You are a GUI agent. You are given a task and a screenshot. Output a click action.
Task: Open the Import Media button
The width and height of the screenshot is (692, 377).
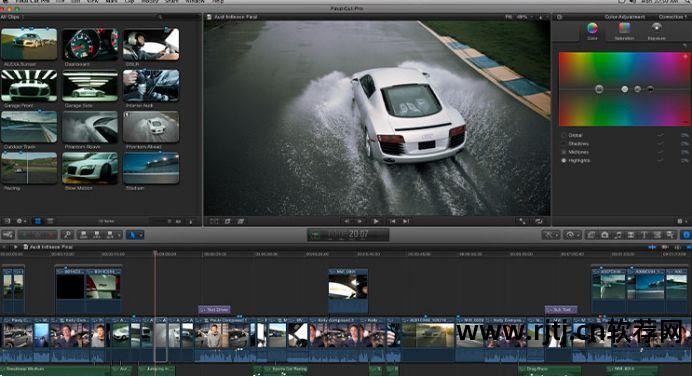pyautogui.click(x=8, y=235)
